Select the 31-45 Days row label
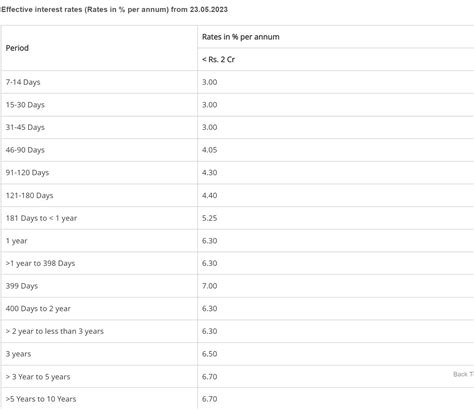Viewport: 474px width, 409px height. coord(25,127)
